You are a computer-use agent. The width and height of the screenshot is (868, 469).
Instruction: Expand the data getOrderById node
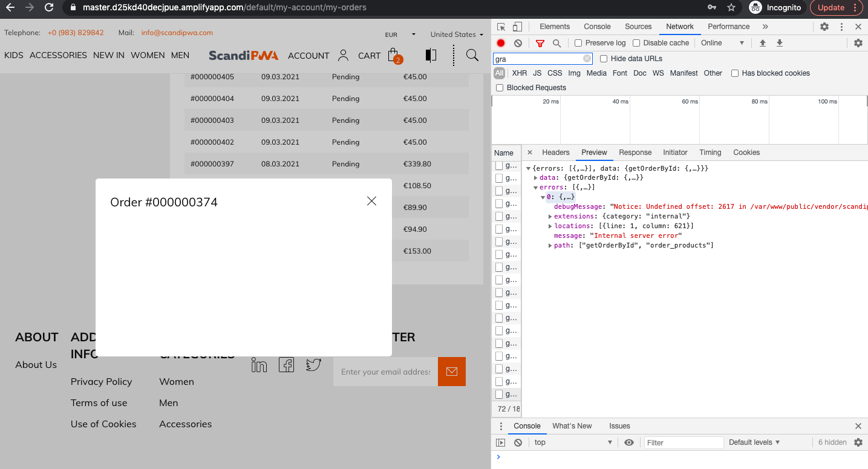535,177
